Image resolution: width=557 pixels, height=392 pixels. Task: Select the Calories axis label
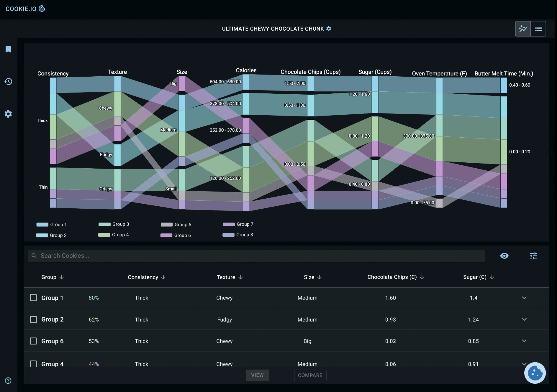(246, 70)
